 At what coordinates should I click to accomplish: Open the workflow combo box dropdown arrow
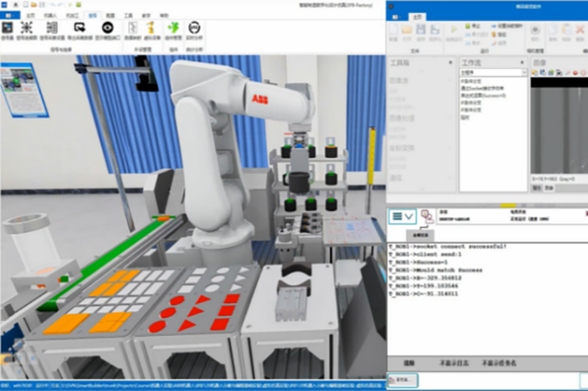[x=524, y=73]
